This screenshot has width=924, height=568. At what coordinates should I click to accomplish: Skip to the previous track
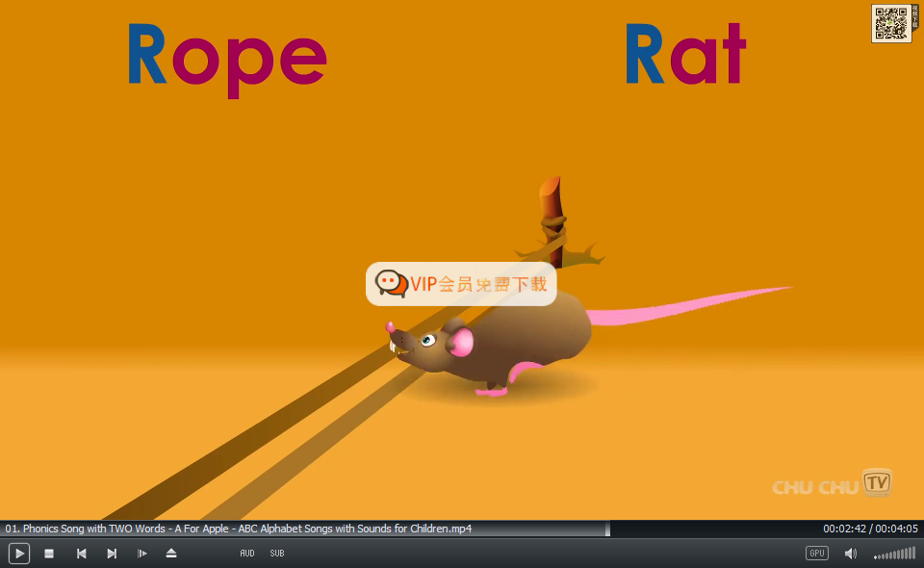[x=82, y=554]
